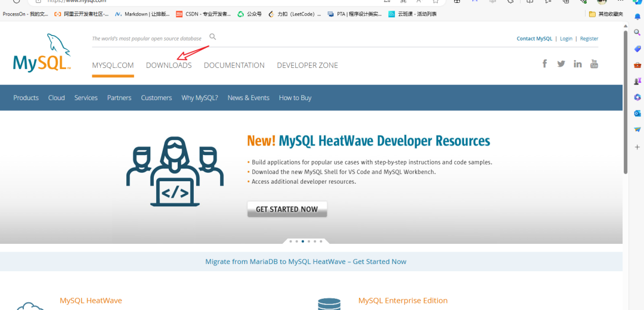Screen dimensions: 644x310
Task: Select the active highlighted carousel dot
Action: coord(303,241)
